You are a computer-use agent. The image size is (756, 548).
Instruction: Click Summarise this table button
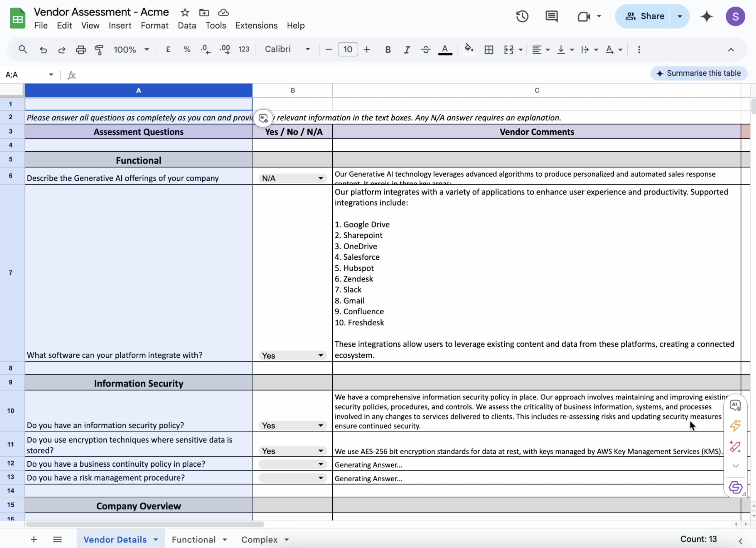point(699,73)
